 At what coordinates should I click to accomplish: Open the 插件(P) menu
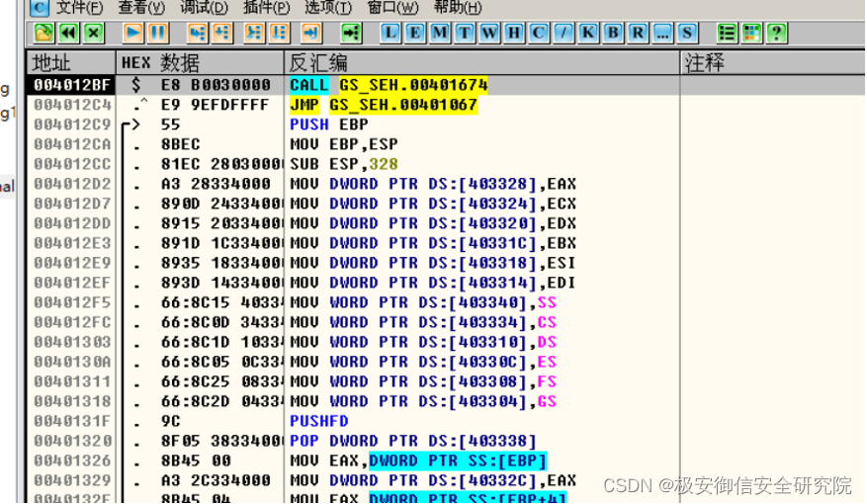tap(266, 7)
